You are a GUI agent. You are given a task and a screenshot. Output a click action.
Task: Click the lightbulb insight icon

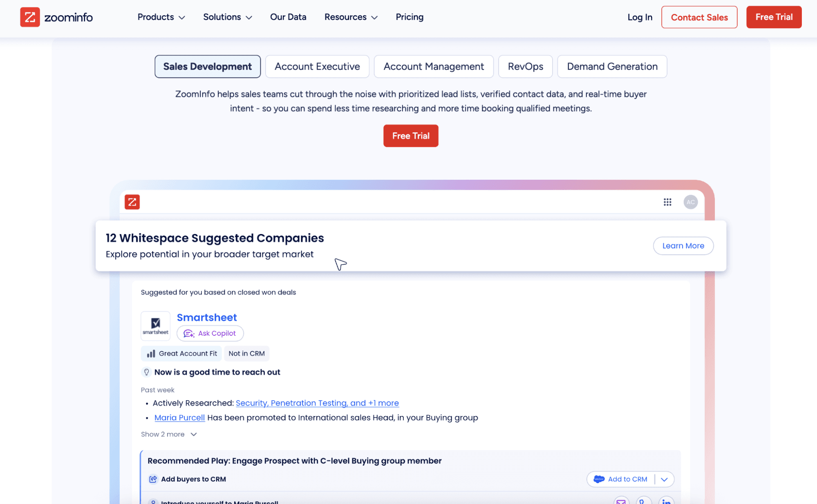tap(146, 372)
